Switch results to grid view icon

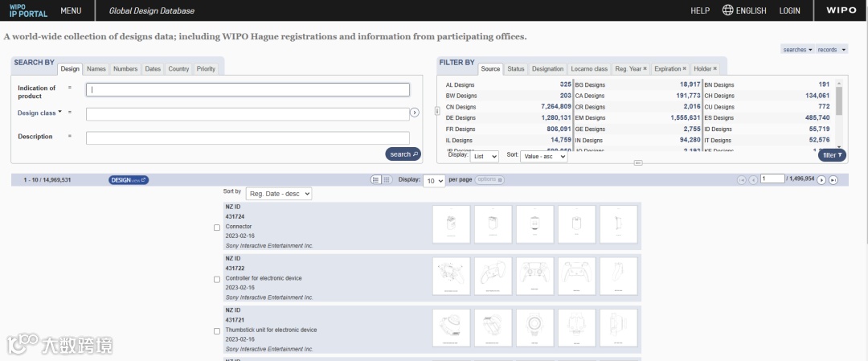[387, 180]
